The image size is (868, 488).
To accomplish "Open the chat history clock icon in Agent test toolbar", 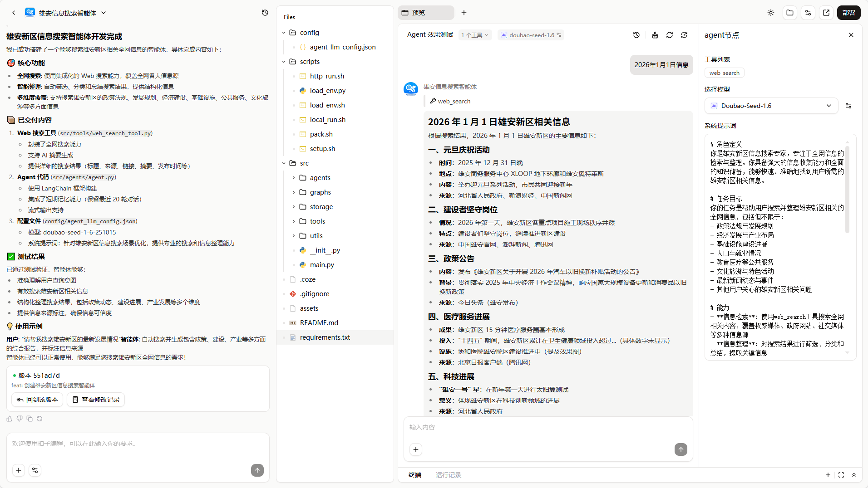I will [x=636, y=35].
